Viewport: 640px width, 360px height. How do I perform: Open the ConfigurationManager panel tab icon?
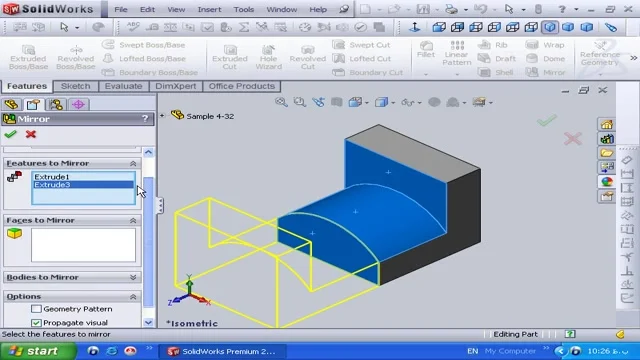click(56, 104)
